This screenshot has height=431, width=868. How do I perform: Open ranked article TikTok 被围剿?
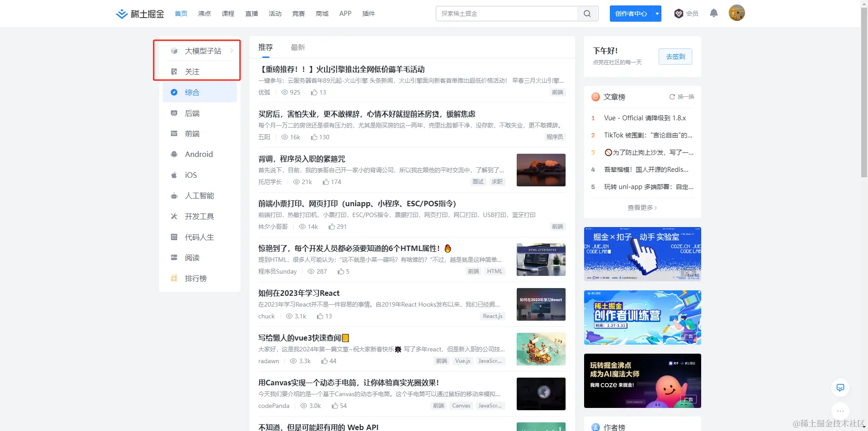pyautogui.click(x=648, y=135)
